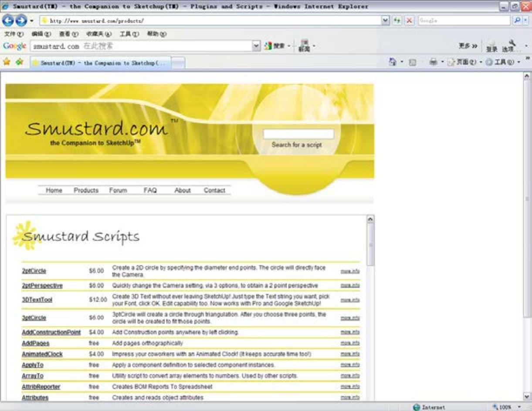This screenshot has width=532, height=411.
Task: Open the 2ptPerspective script link
Action: coord(42,286)
